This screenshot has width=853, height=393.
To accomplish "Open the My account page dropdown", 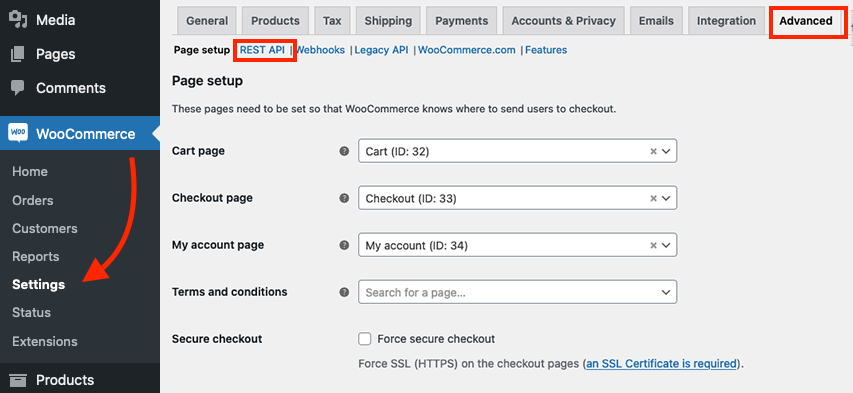I will coord(517,245).
